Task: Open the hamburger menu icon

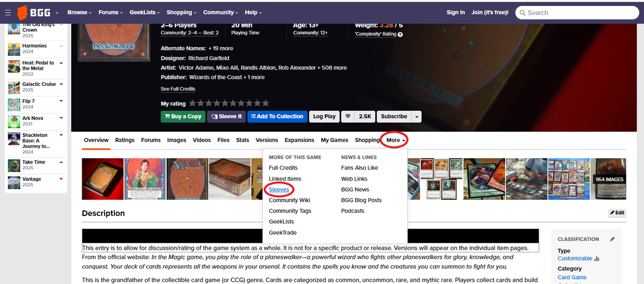Action: 8,12
